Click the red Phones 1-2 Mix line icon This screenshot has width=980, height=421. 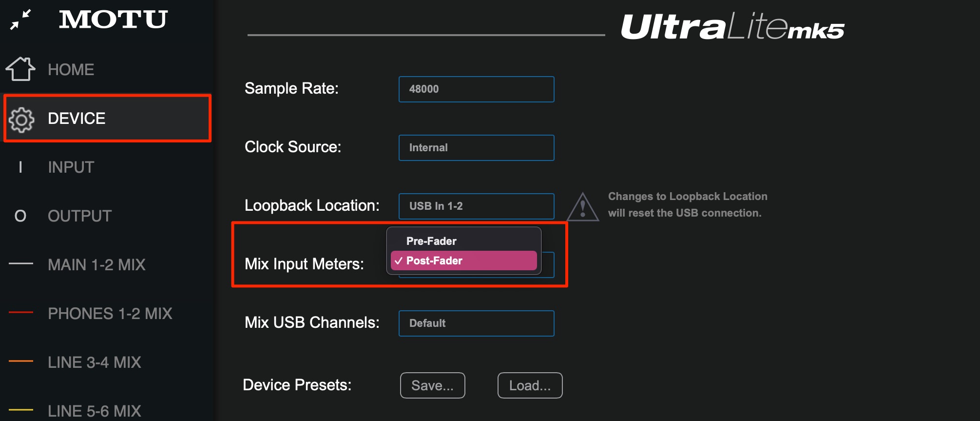[x=21, y=312]
